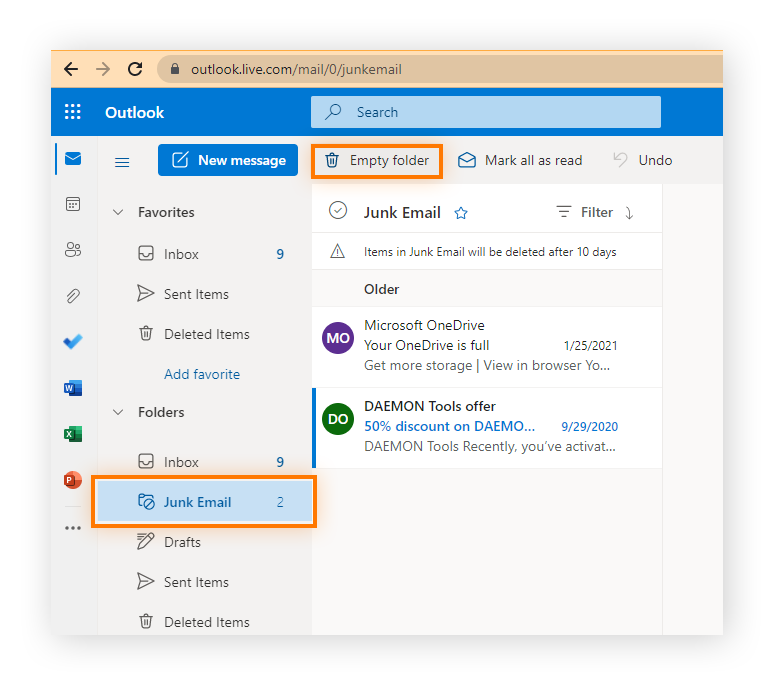Open the Filter dropdown
The width and height of the screenshot is (775, 684).
point(585,213)
